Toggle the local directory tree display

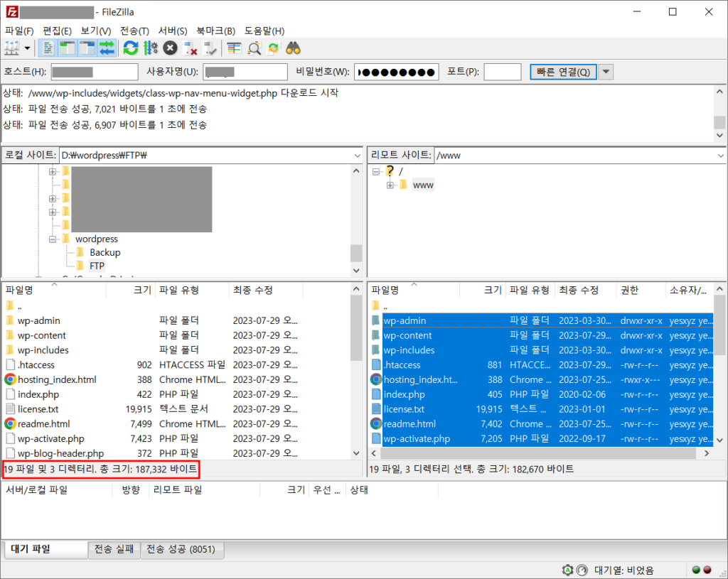click(68, 48)
